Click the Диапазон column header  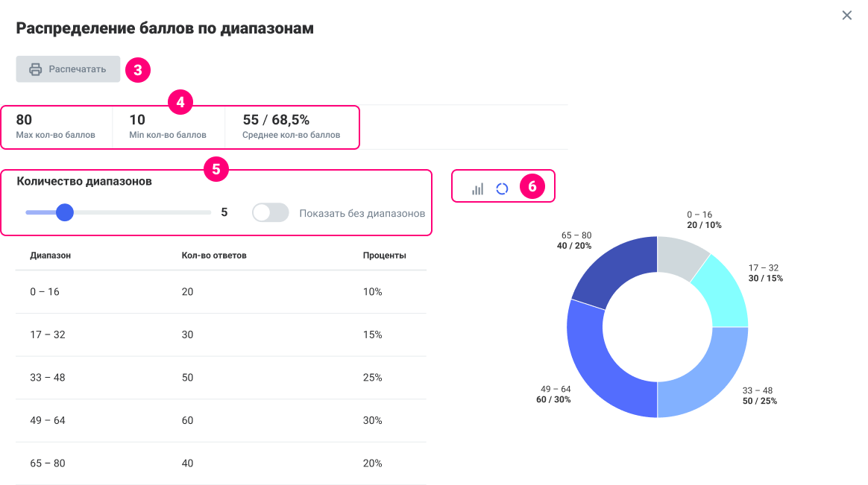coord(51,256)
